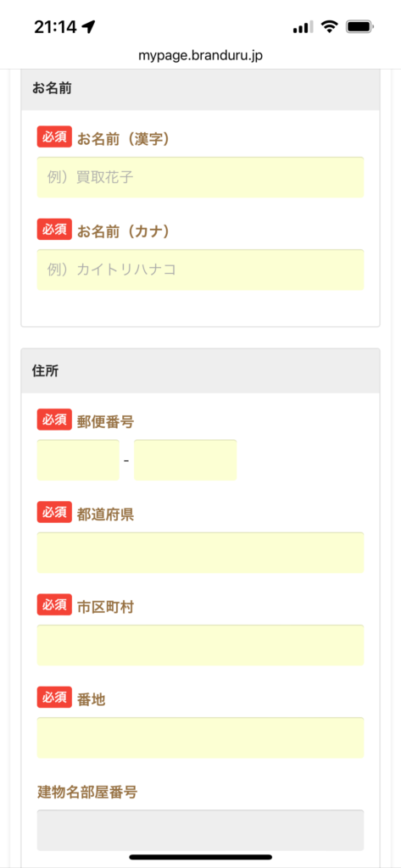Focus the お名前（漢字） name input field
Screen dimensions: 401x868
coord(200,177)
